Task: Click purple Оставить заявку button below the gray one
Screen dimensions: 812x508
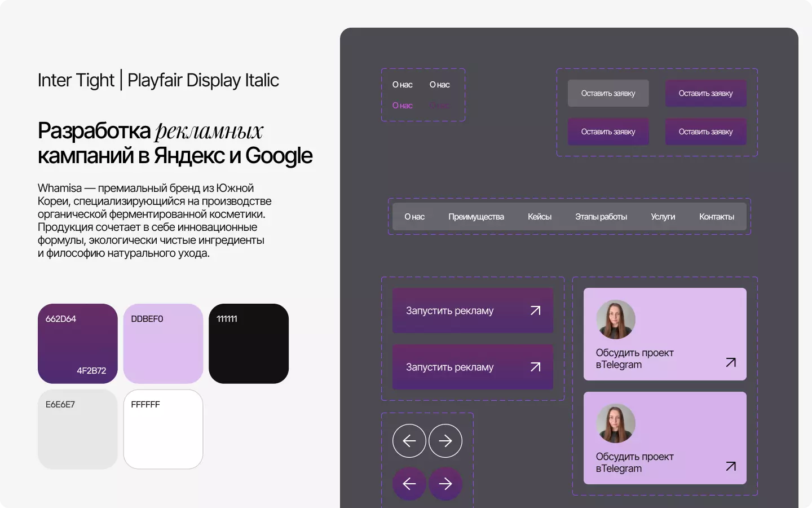Action: pos(608,132)
